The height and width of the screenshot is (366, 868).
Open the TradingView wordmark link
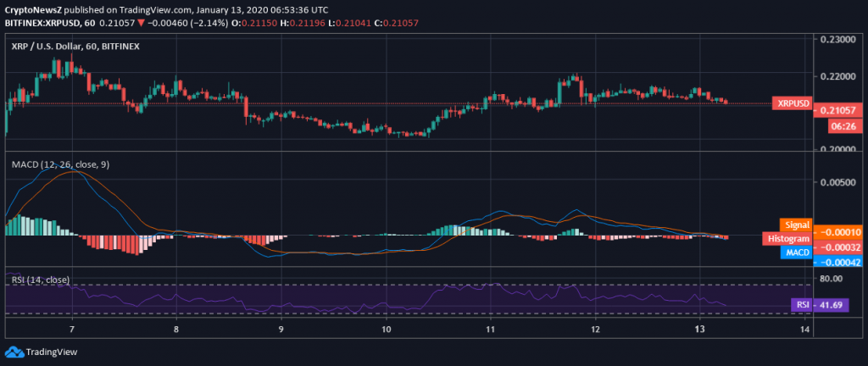point(52,352)
